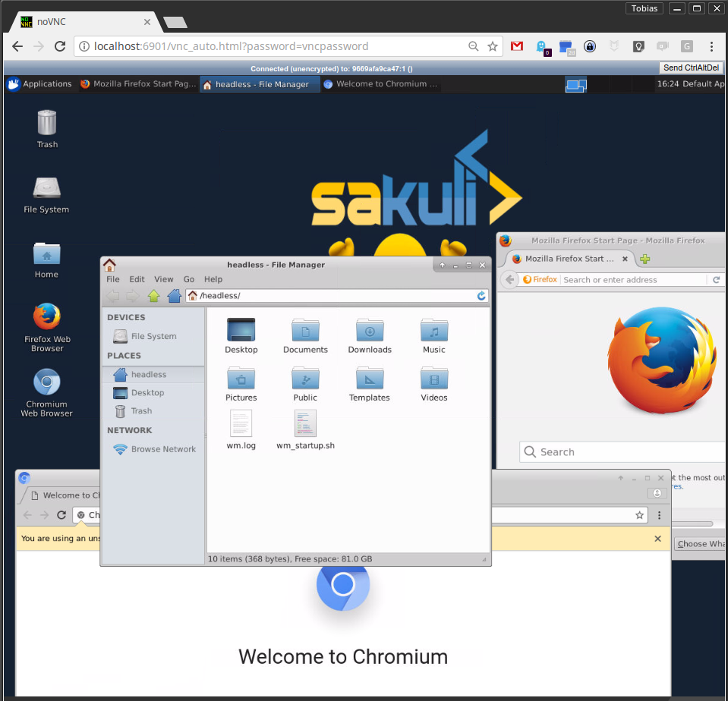Open outer Chrome three-dot menu
The image size is (728, 701).
(x=711, y=46)
